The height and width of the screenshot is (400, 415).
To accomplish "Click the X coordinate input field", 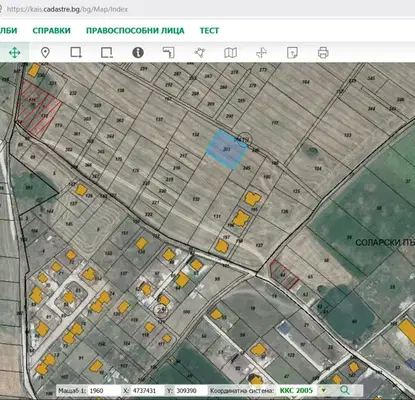I will point(148,390).
